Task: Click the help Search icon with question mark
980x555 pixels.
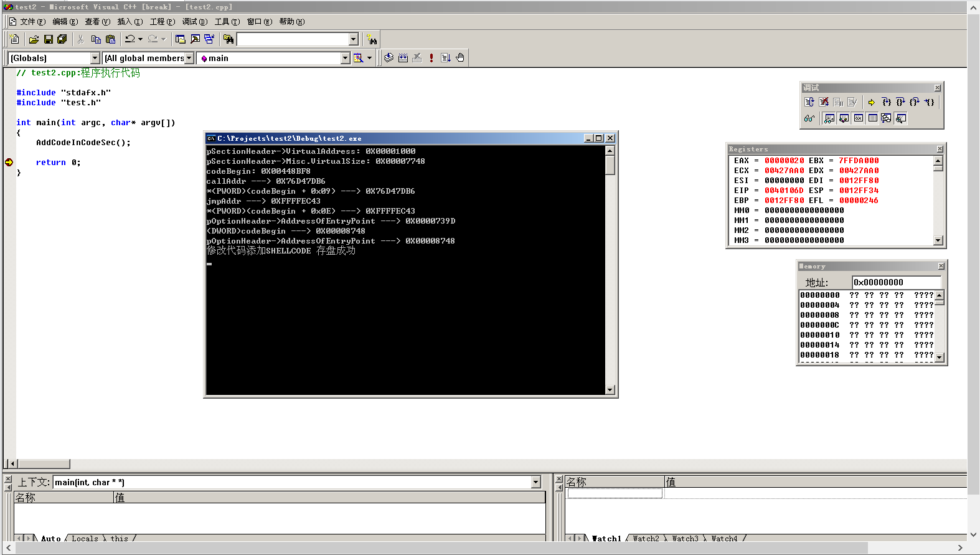Action: tap(372, 39)
